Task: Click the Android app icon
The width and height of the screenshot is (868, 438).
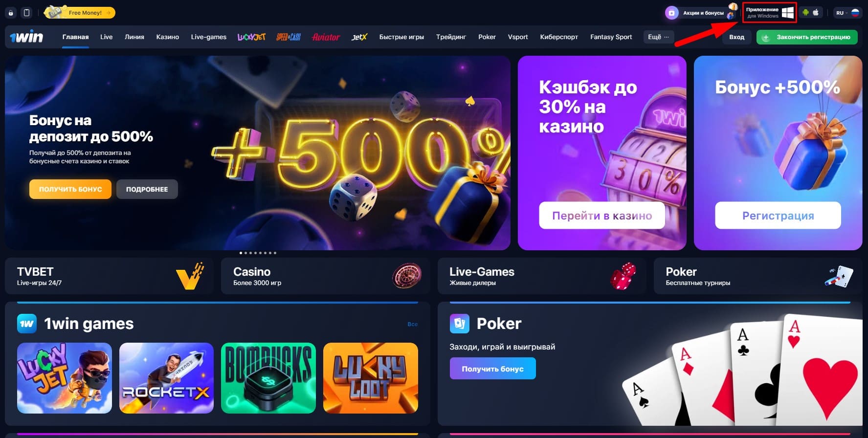Action: [806, 13]
